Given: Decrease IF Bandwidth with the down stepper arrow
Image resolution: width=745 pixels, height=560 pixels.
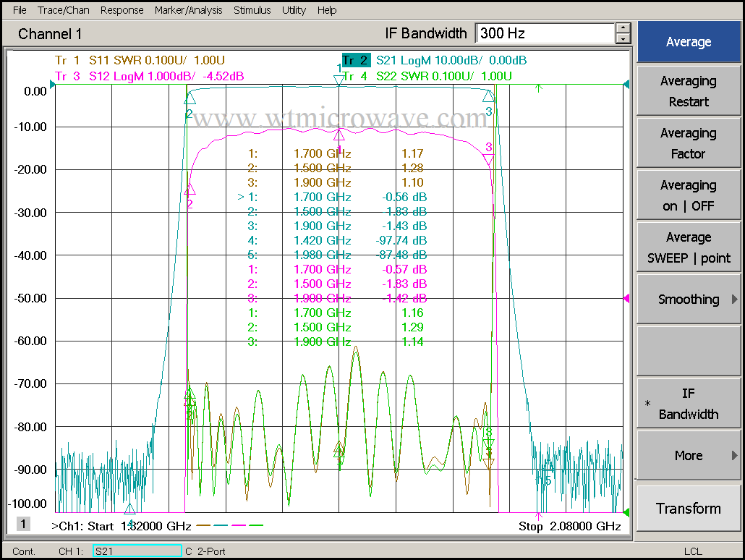Looking at the screenshot, I should point(623,38).
